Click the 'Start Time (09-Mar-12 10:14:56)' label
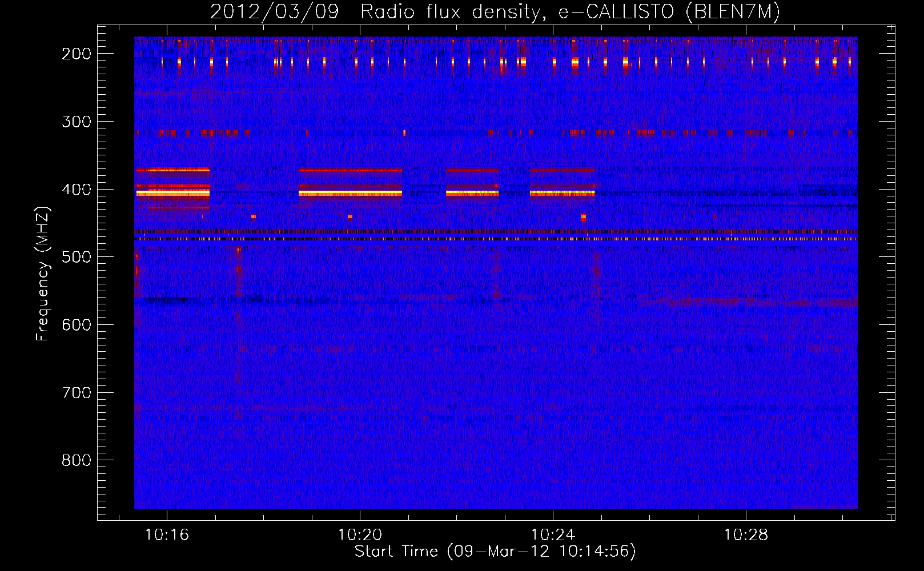Viewport: 924px width, 571px height. (495, 552)
